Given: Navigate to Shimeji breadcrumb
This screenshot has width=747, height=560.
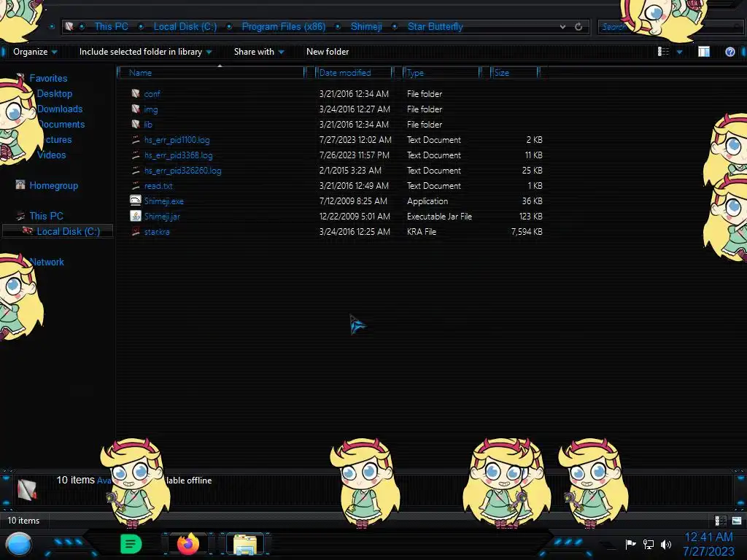Looking at the screenshot, I should (x=366, y=27).
